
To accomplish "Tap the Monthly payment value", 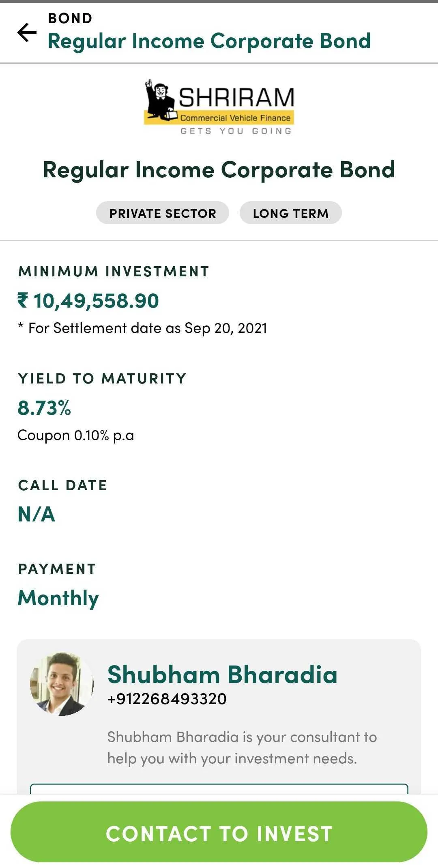I will [58, 598].
